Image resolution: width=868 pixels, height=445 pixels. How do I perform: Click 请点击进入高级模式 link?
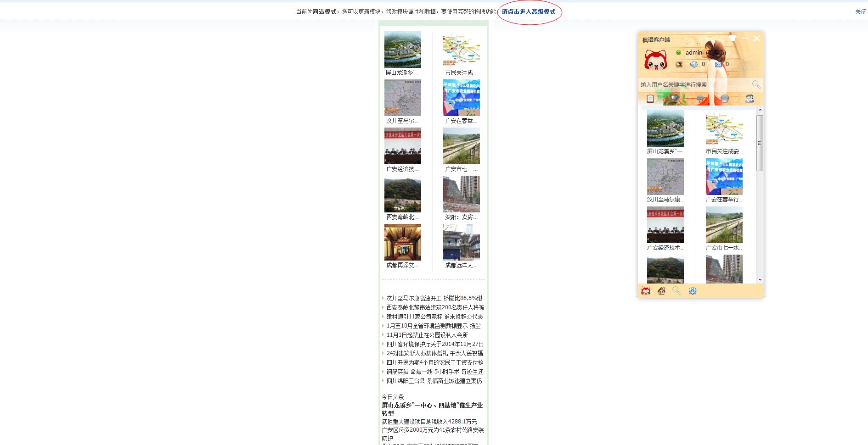[x=528, y=11]
